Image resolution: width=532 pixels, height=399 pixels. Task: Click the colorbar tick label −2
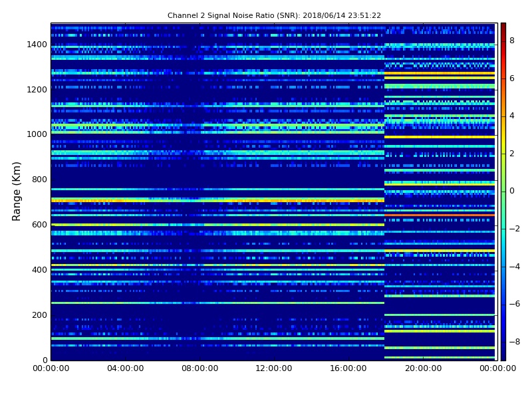coord(515,229)
